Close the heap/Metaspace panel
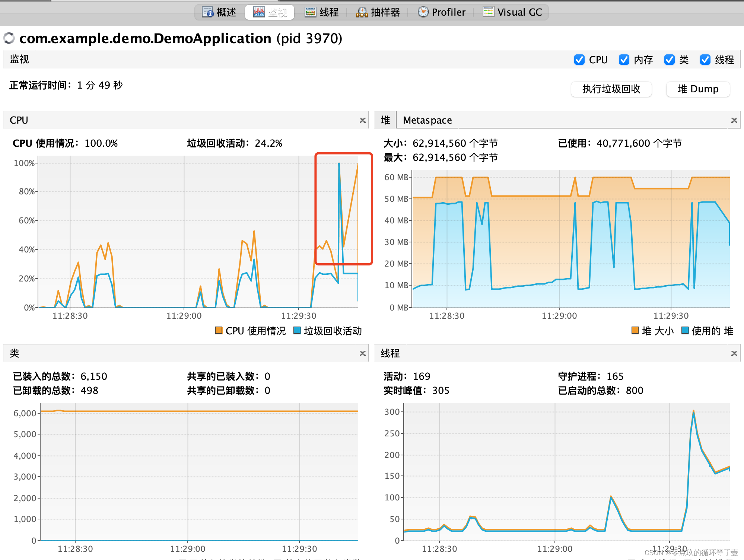Screen dimensions: 744x560 tap(734, 120)
